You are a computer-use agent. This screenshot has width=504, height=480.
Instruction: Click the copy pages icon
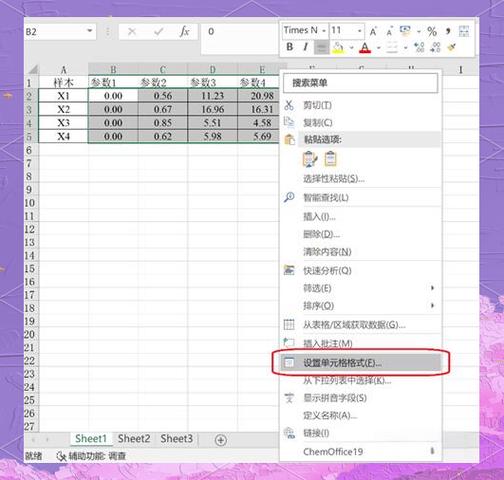[289, 122]
